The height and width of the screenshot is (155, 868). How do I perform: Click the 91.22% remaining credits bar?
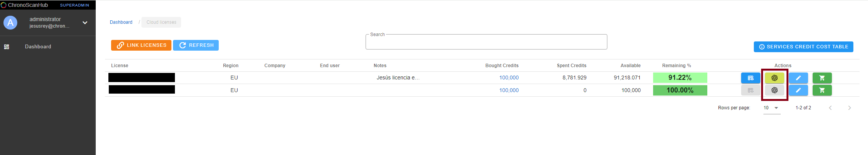[680, 78]
